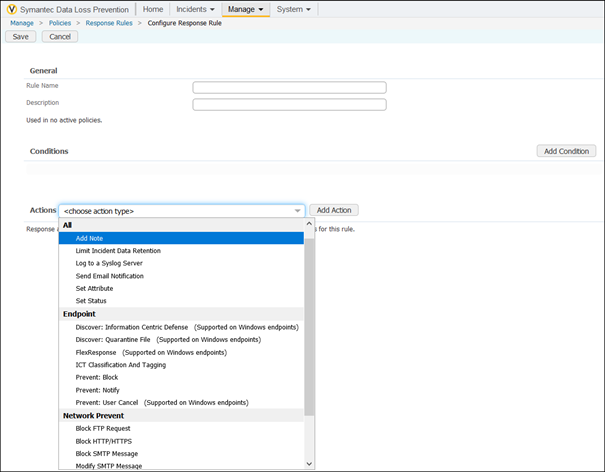Click dropdown list scroll down arrow
The width and height of the screenshot is (605, 472).
pos(309,464)
